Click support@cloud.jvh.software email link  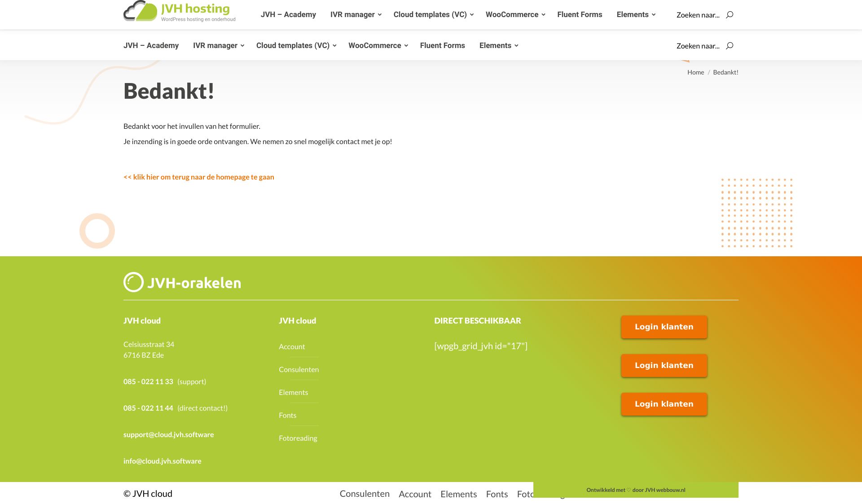pyautogui.click(x=168, y=434)
